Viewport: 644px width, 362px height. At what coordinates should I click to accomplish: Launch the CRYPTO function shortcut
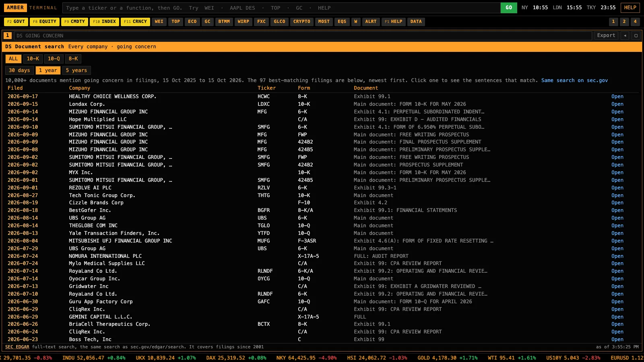click(x=302, y=22)
